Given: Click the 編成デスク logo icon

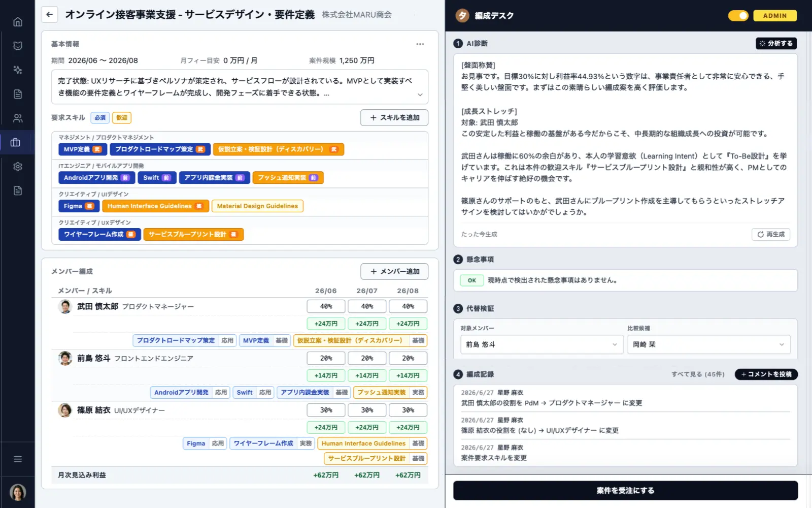Looking at the screenshot, I should pyautogui.click(x=462, y=16).
